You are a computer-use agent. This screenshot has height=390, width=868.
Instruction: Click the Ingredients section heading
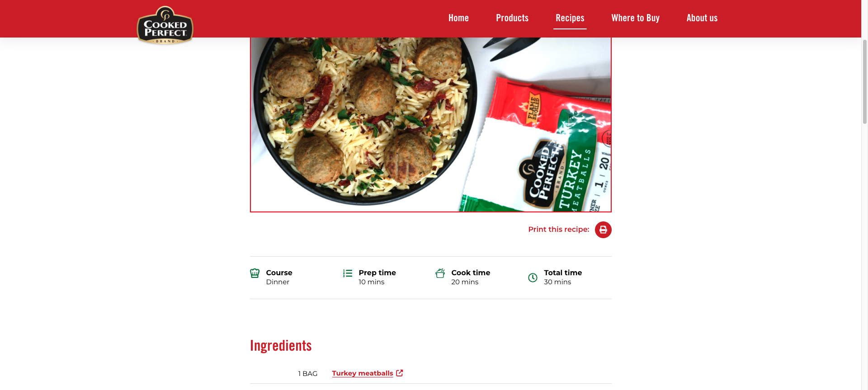281,346
